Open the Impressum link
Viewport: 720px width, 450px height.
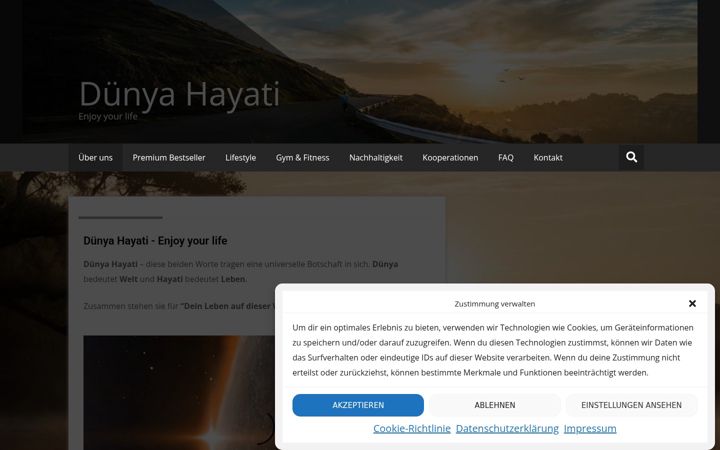point(590,428)
